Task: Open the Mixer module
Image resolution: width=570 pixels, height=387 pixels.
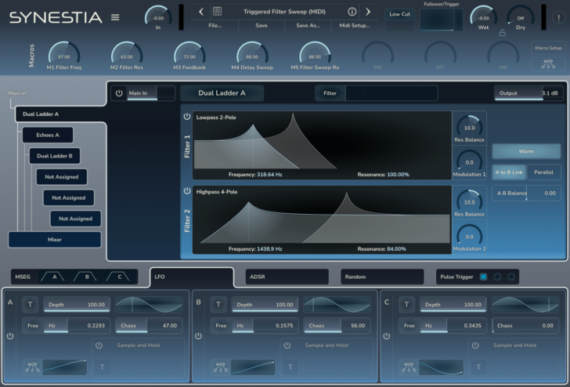Action: pyautogui.click(x=55, y=239)
